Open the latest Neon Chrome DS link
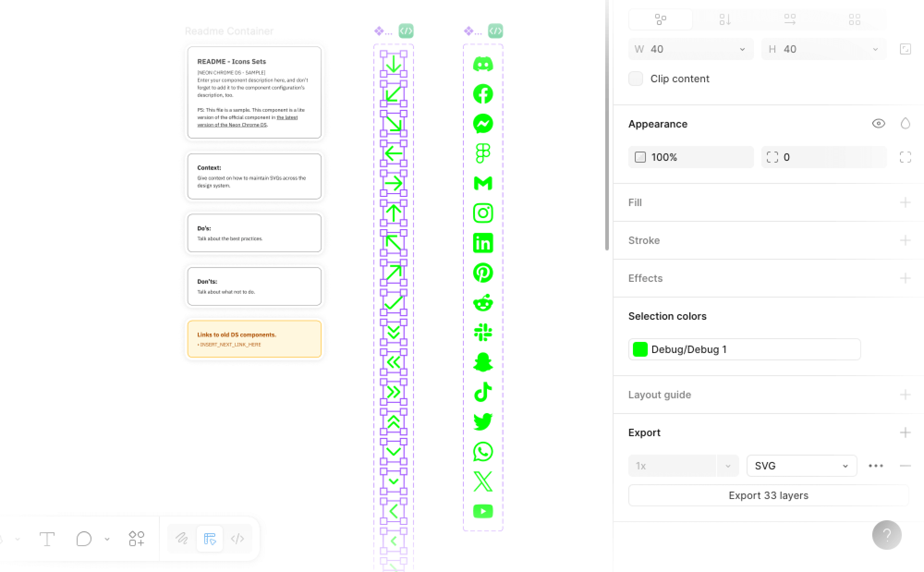The height and width of the screenshot is (572, 924). coord(287,118)
